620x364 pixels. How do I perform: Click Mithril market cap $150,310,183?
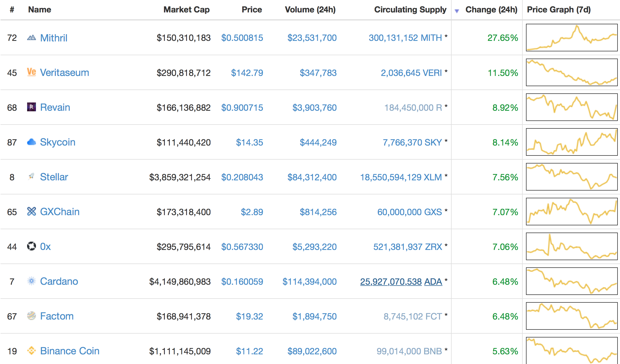pos(184,38)
